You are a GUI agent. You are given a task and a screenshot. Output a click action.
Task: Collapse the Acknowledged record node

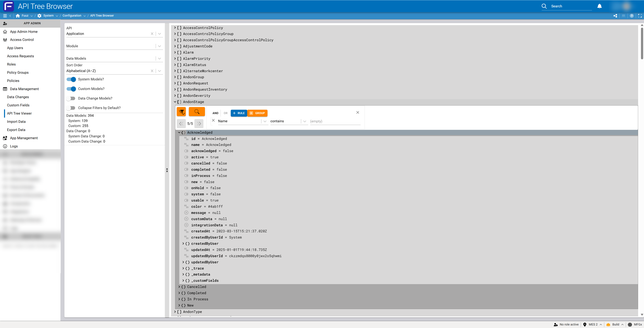179,133
